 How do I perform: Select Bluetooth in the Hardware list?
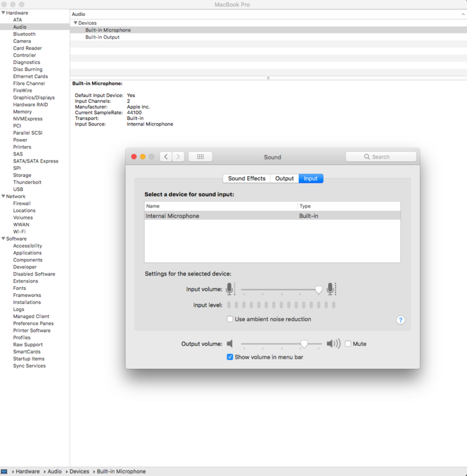coord(24,34)
